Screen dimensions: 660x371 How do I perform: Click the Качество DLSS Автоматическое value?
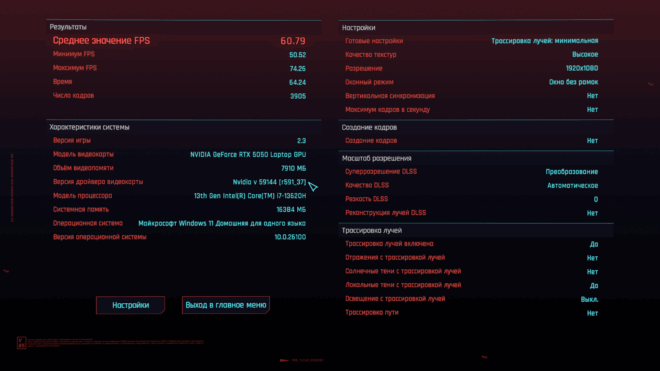click(572, 186)
